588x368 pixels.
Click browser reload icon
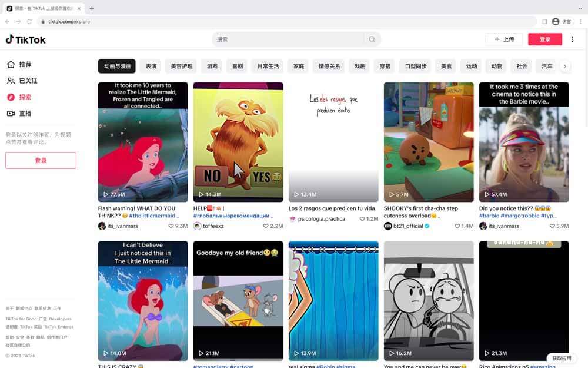point(29,21)
